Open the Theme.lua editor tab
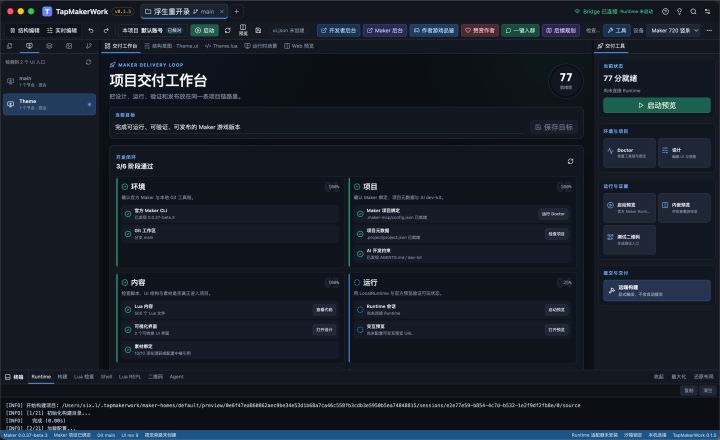 pyautogui.click(x=221, y=46)
